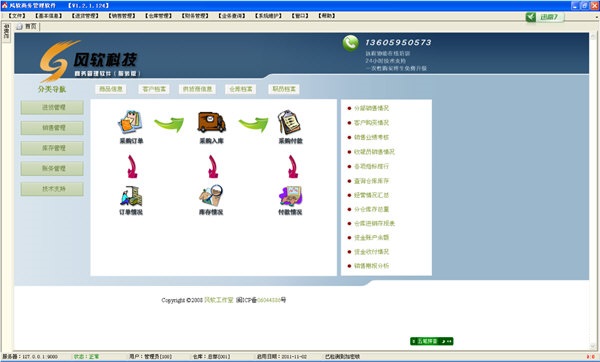Open the 库存情况 magnifier icon

coord(211,196)
